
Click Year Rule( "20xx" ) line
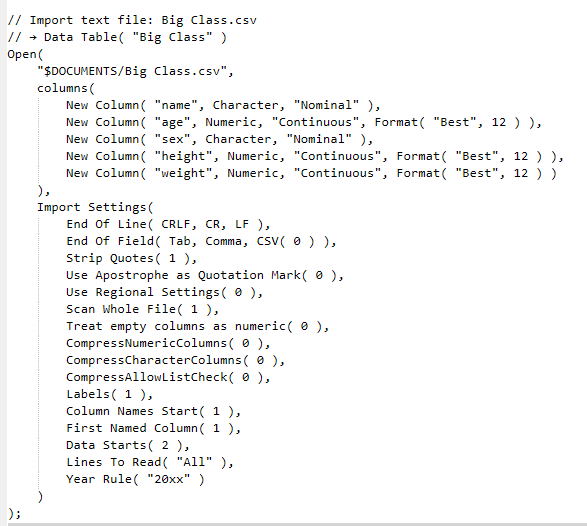pos(135,479)
